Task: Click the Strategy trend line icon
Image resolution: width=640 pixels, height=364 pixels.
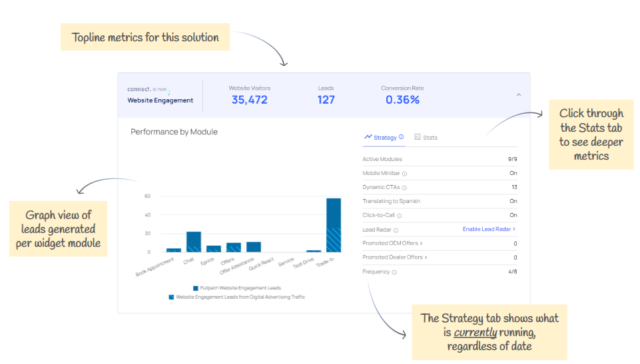Action: 368,137
